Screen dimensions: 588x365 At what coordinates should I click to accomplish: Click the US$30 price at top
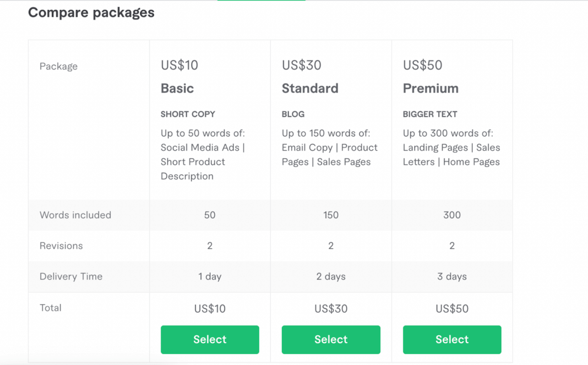click(x=301, y=66)
